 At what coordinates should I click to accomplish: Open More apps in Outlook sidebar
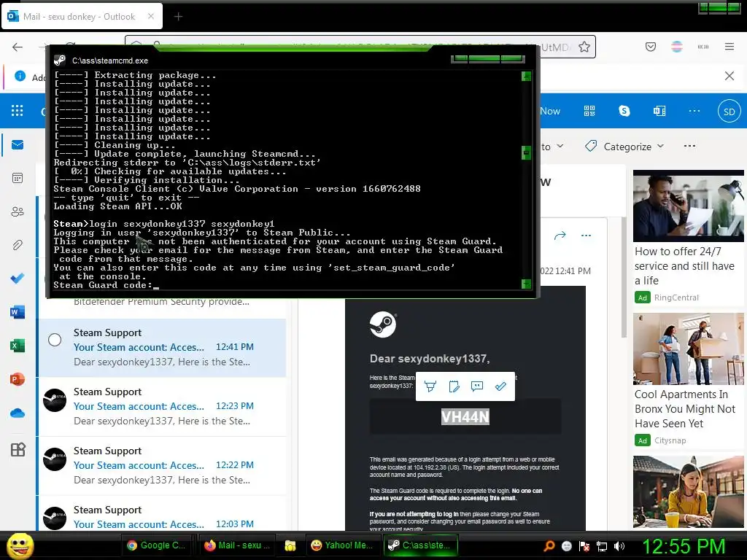coord(18,449)
